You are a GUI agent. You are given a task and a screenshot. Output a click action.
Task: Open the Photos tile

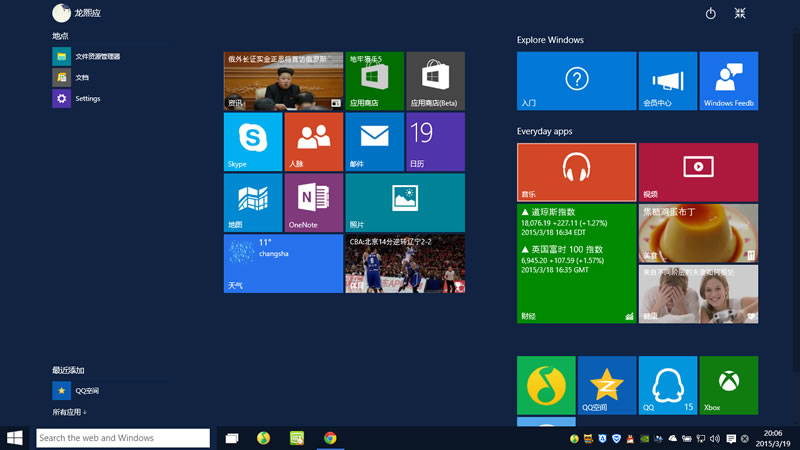tap(404, 203)
